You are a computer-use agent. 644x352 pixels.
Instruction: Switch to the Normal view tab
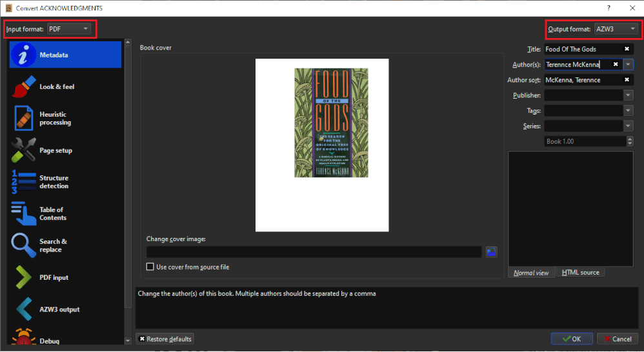(x=531, y=273)
